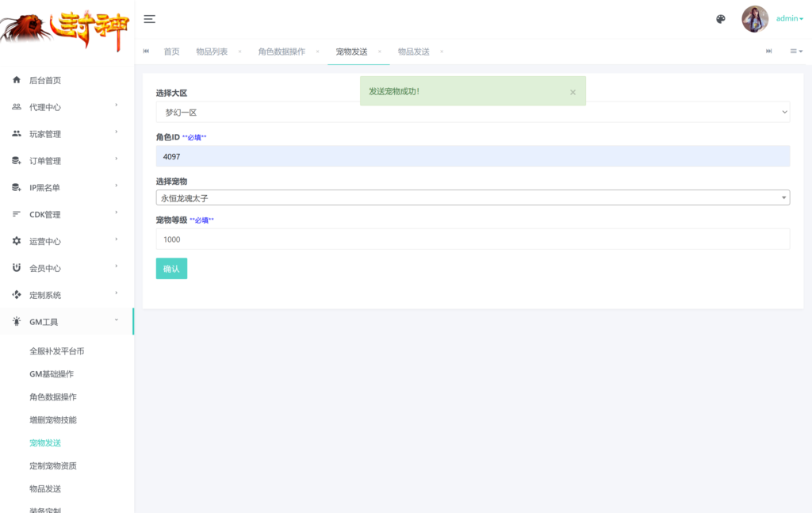Click the 定制系统 icon
This screenshot has width=812, height=513.
coord(17,294)
